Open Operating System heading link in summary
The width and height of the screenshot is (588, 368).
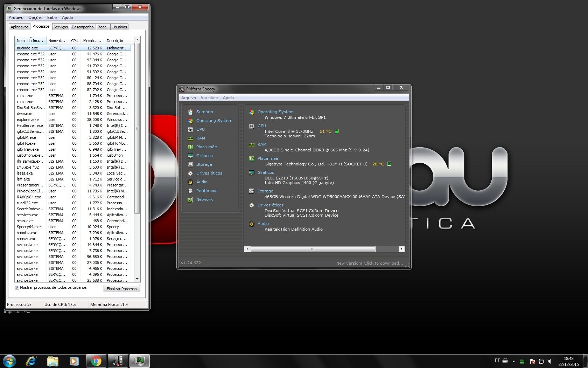coord(275,112)
